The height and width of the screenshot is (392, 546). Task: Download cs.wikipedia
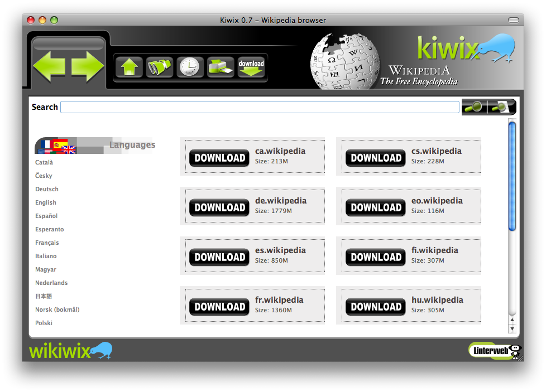pyautogui.click(x=376, y=158)
